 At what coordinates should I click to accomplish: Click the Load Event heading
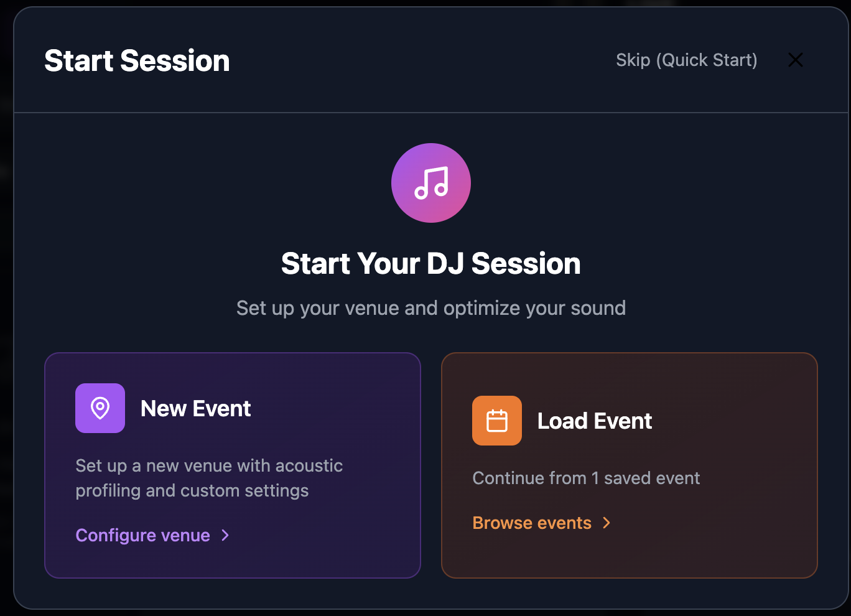tap(594, 421)
